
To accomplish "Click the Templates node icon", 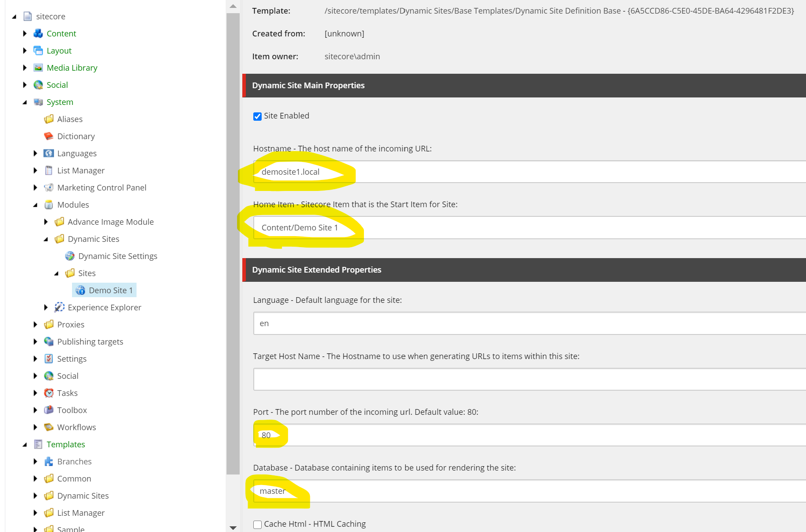I will (38, 444).
